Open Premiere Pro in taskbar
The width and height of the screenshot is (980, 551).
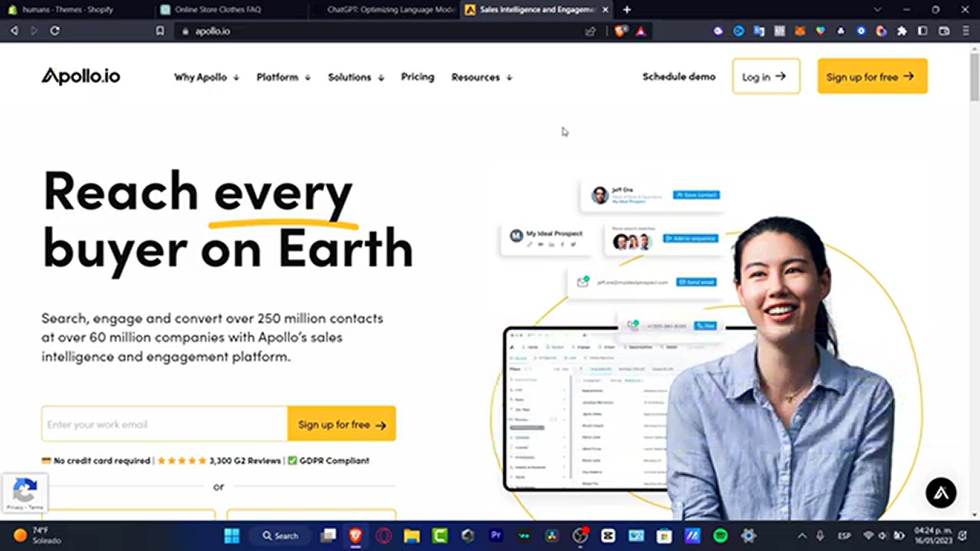click(496, 536)
